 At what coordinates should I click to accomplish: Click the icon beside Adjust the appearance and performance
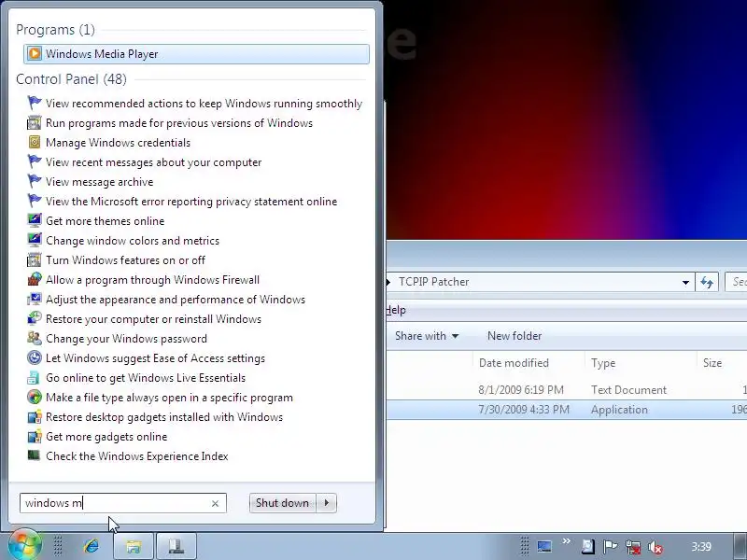tap(35, 299)
